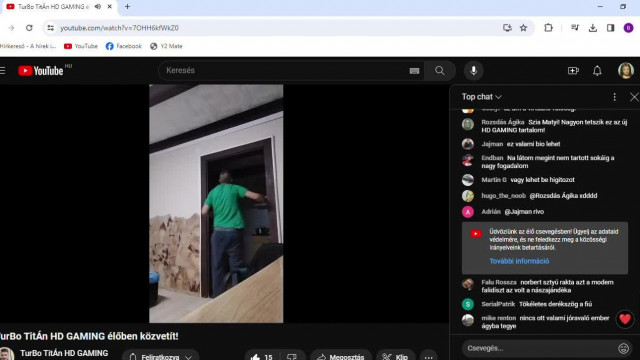640x360 pixels.
Task: Open a new browser tab
Action: (x=127, y=7)
